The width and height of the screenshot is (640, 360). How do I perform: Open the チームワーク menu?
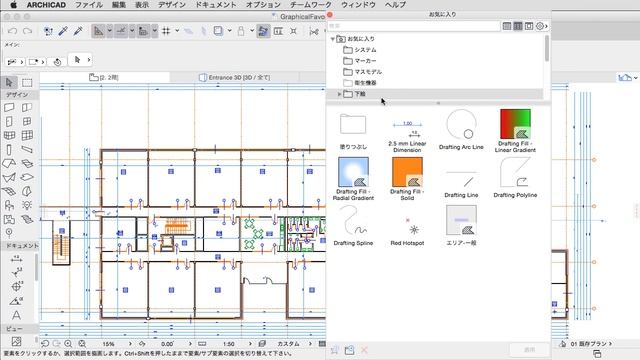(x=311, y=5)
